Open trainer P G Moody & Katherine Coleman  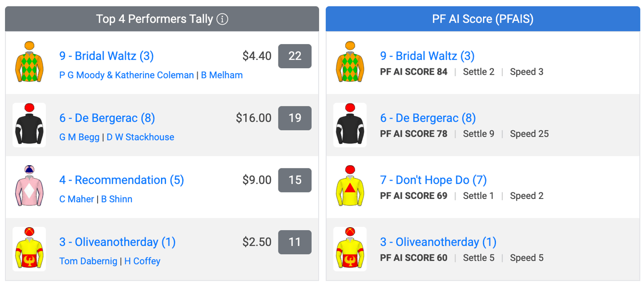126,75
